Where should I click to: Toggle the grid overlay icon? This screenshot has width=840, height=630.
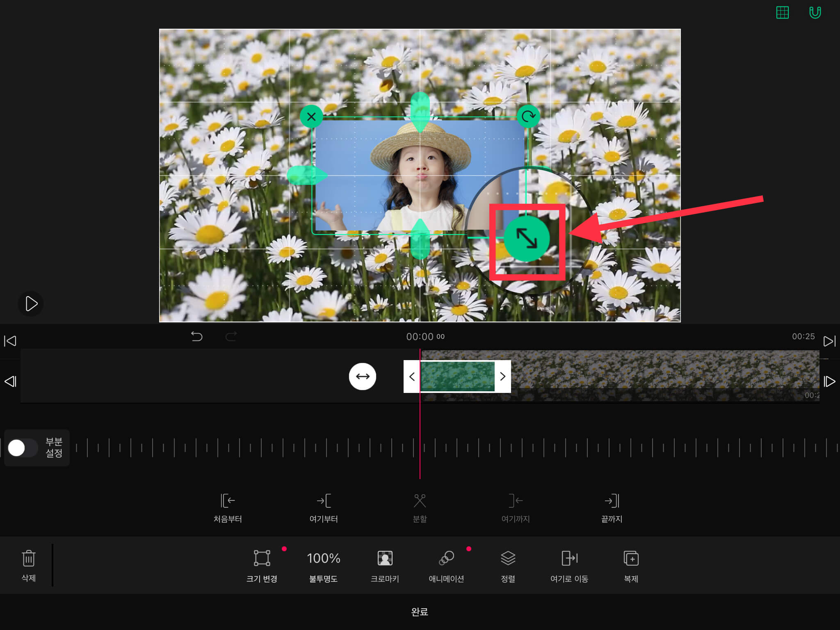pyautogui.click(x=782, y=13)
